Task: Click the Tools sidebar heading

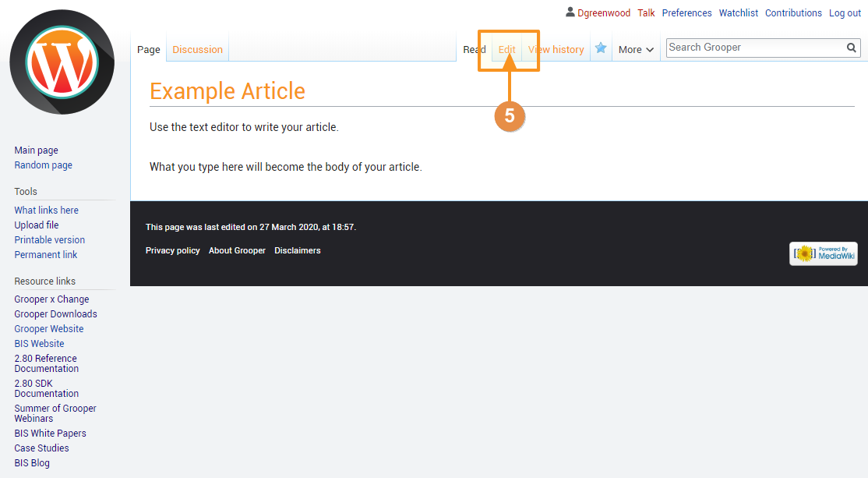Action: click(26, 192)
